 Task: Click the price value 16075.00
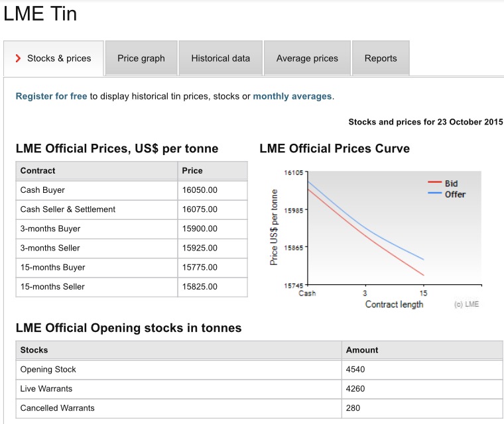(x=200, y=209)
